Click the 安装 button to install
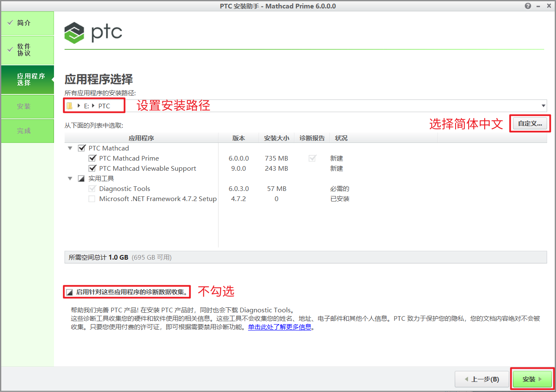 coord(532,379)
